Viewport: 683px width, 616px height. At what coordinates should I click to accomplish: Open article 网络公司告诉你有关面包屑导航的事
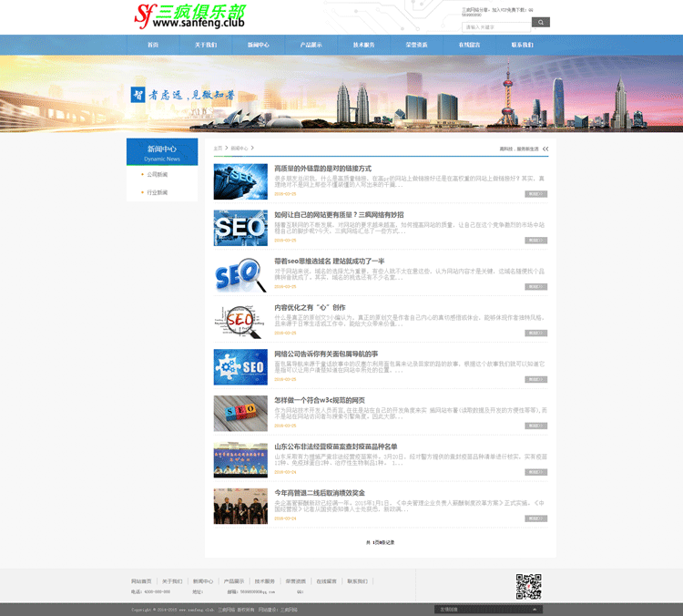click(326, 354)
